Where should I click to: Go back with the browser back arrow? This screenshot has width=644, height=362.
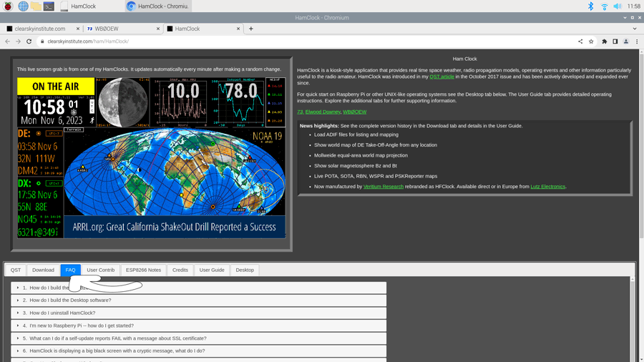7,41
